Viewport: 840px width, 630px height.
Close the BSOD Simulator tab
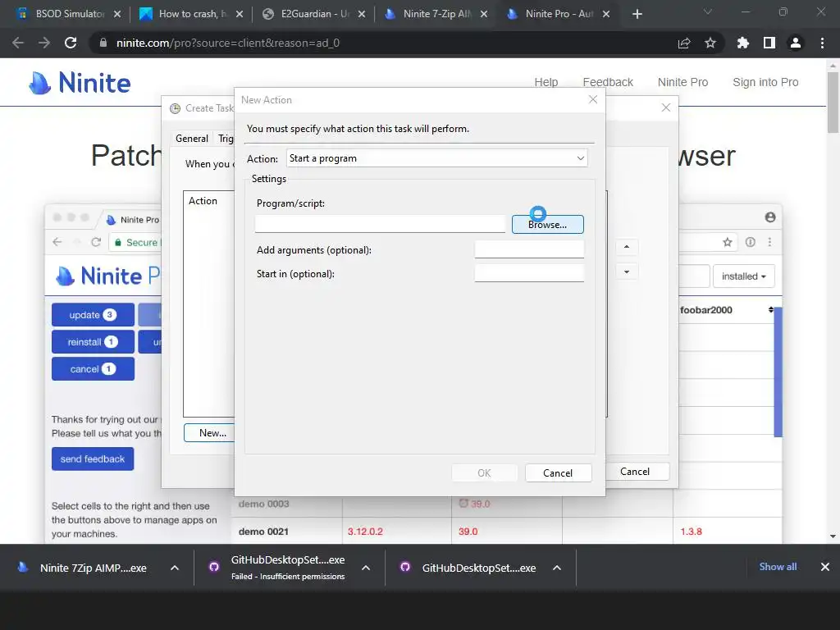(x=117, y=15)
